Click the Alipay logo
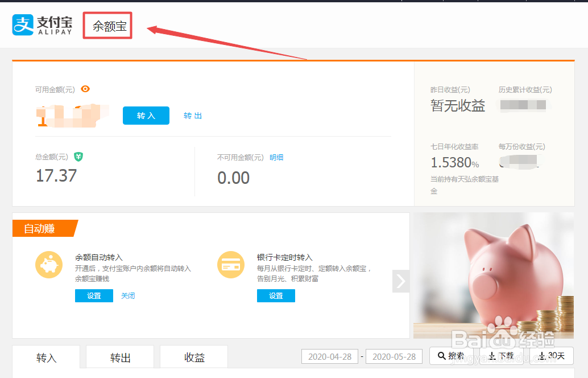Screen dimensions: 588x378 click(x=42, y=25)
